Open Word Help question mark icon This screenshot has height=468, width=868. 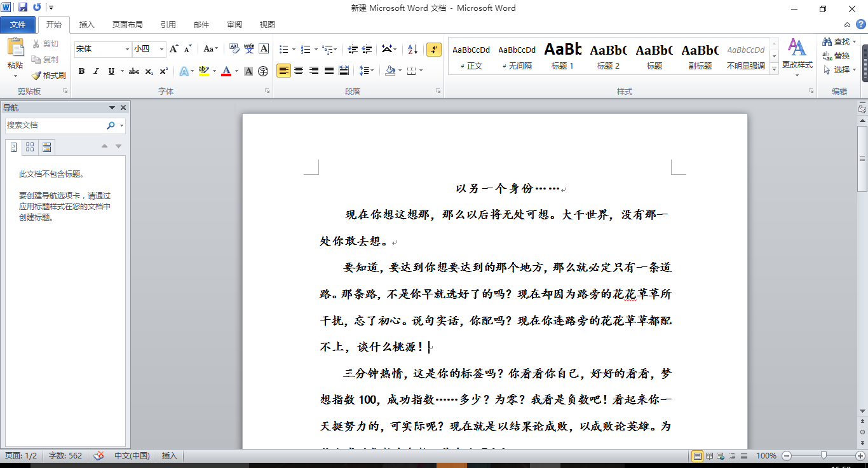pos(861,24)
